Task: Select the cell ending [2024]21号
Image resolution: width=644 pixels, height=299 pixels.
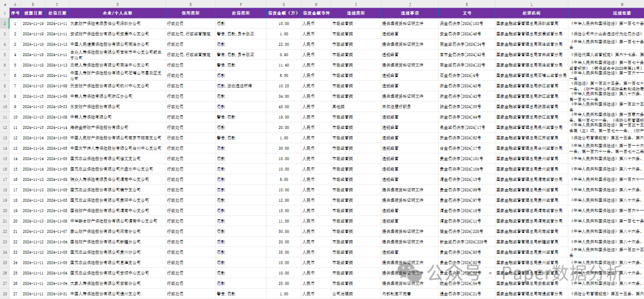Action: [467, 294]
